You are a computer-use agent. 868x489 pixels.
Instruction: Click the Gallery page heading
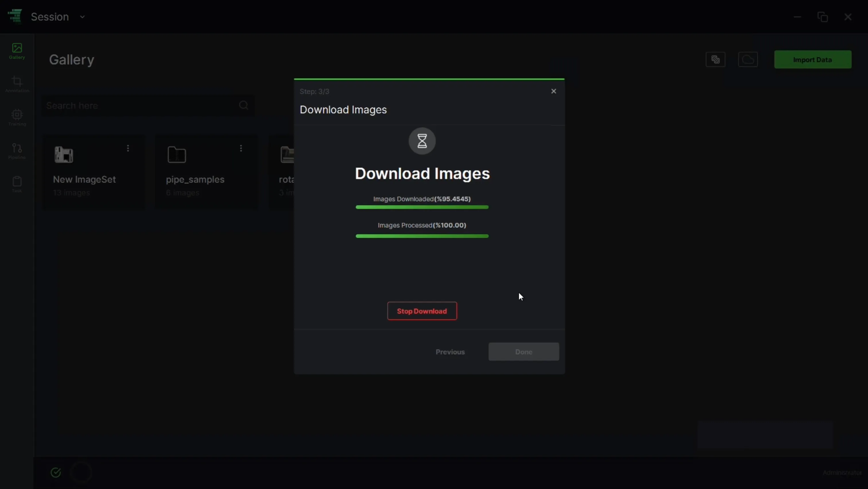click(71, 60)
